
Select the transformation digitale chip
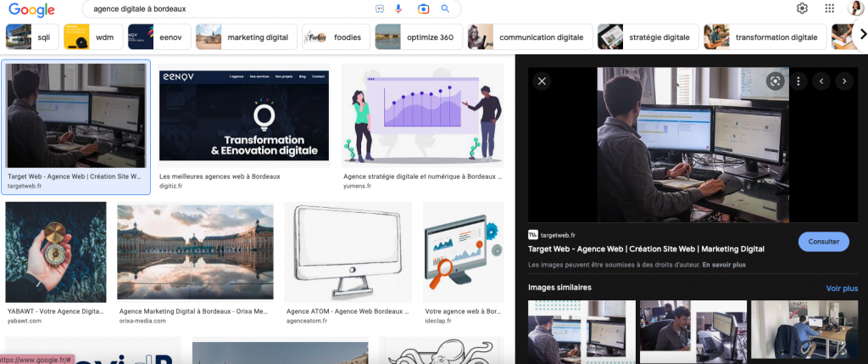tap(765, 37)
